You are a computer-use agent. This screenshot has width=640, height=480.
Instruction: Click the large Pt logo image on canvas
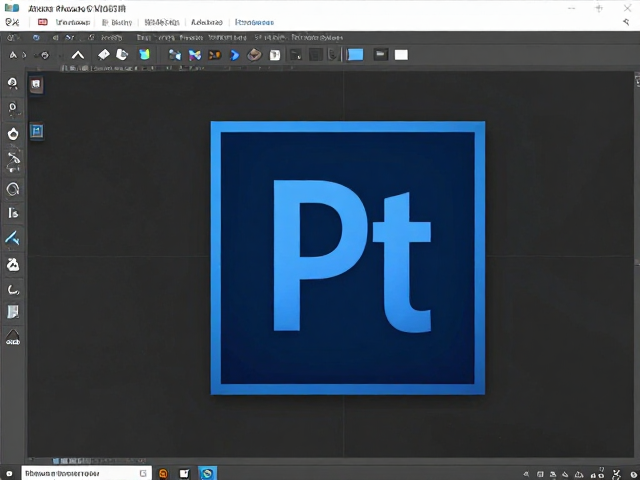coord(348,258)
